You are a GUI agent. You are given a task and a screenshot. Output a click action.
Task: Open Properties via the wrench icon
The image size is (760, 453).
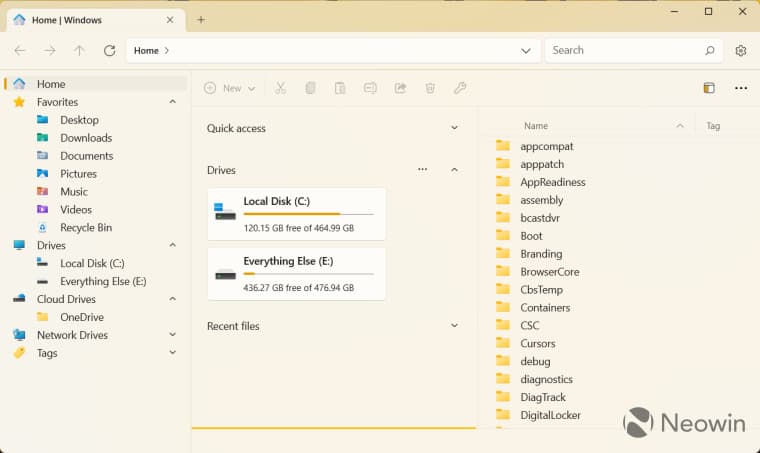pyautogui.click(x=460, y=88)
